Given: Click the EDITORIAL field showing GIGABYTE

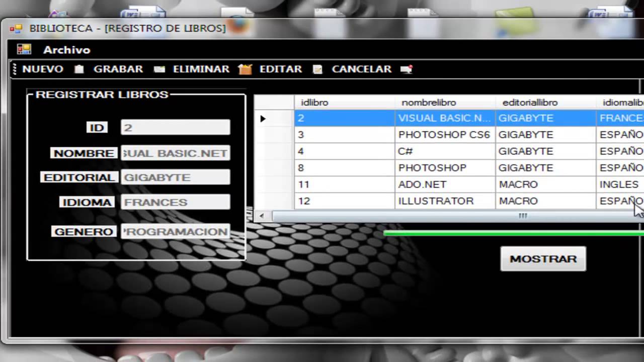Looking at the screenshot, I should 176,177.
